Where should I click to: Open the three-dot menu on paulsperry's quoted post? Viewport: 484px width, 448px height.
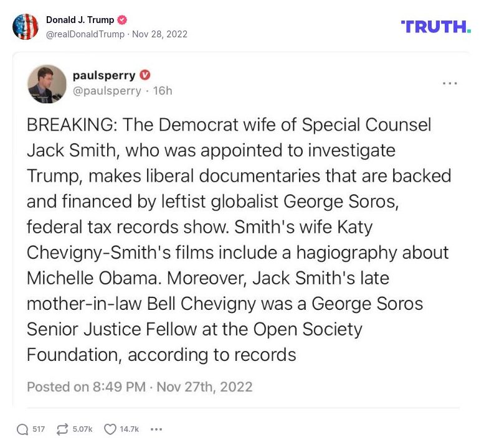450,83
